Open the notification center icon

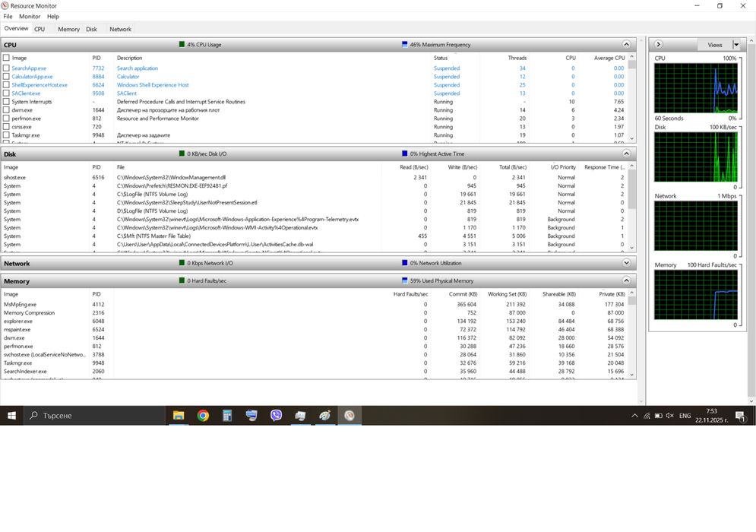coord(740,416)
